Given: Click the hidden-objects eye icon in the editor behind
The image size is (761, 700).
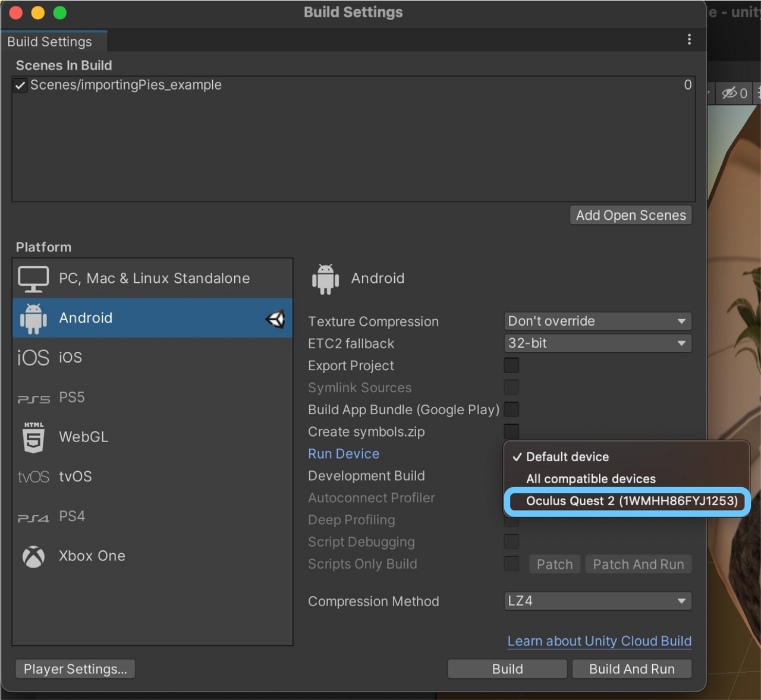Looking at the screenshot, I should (729, 93).
